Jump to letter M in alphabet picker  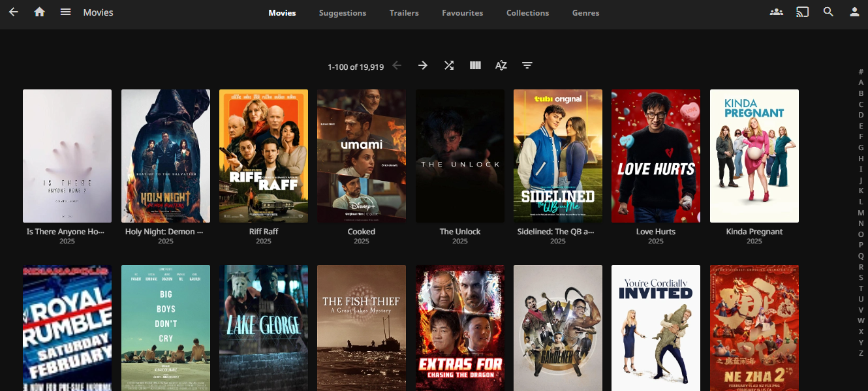pos(861,213)
